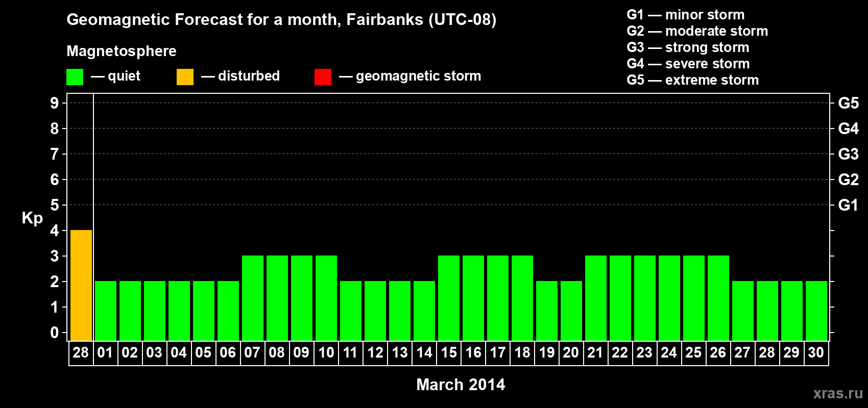Image resolution: width=868 pixels, height=408 pixels.
Task: Click the 'March 2014' axis label
Action: click(x=461, y=385)
